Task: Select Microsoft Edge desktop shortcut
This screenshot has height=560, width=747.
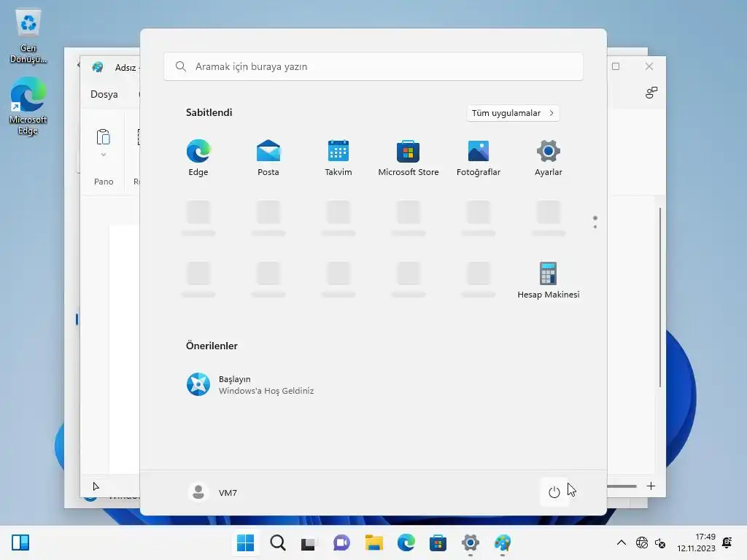Action: tap(28, 106)
